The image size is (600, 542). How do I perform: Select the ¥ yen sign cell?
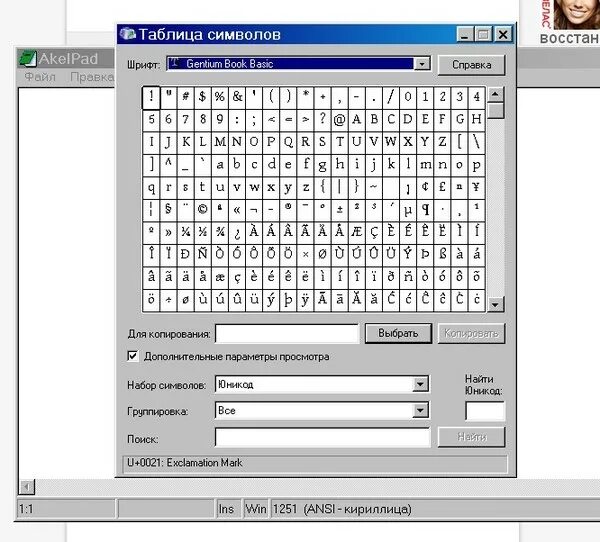(x=476, y=188)
